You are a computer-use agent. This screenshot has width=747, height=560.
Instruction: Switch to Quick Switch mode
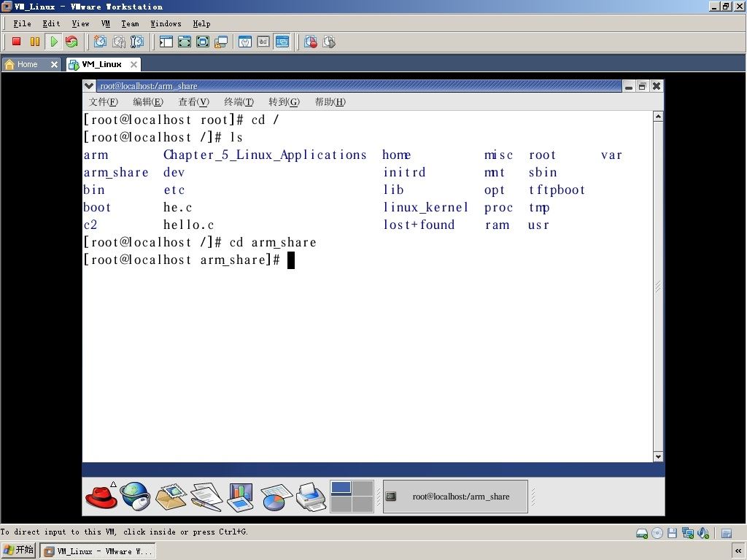[x=185, y=42]
